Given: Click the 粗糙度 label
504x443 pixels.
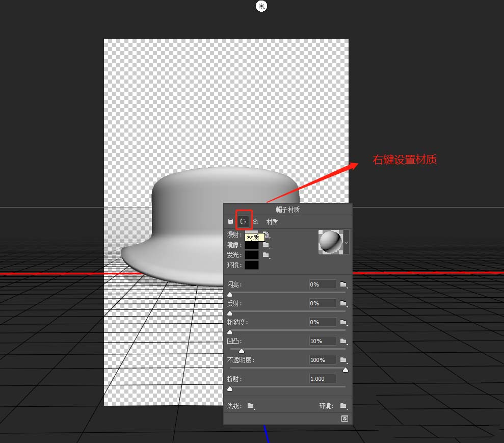Looking at the screenshot, I should 237,322.
